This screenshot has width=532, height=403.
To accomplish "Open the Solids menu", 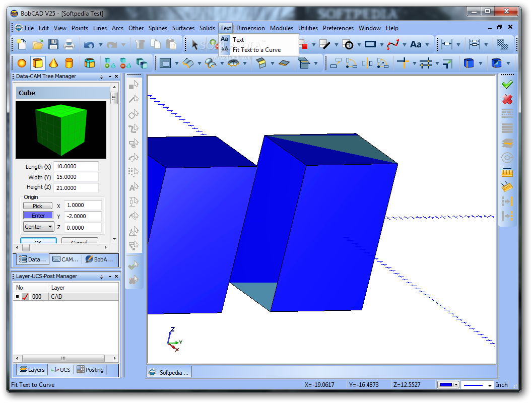I will [x=207, y=28].
